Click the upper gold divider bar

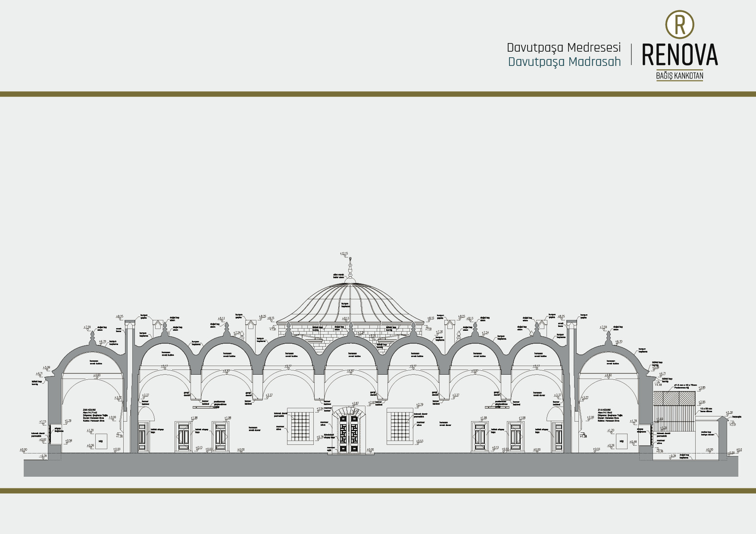coord(378,94)
